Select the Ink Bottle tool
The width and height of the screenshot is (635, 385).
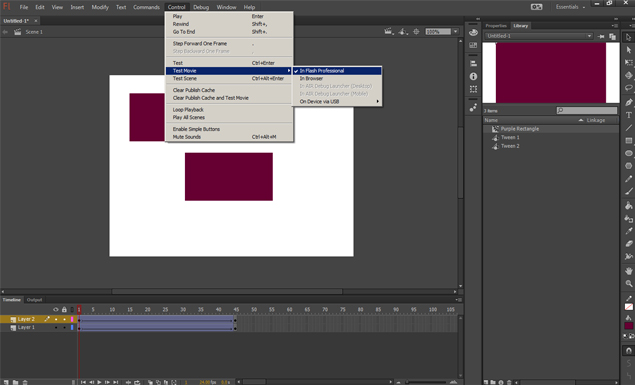629,219
